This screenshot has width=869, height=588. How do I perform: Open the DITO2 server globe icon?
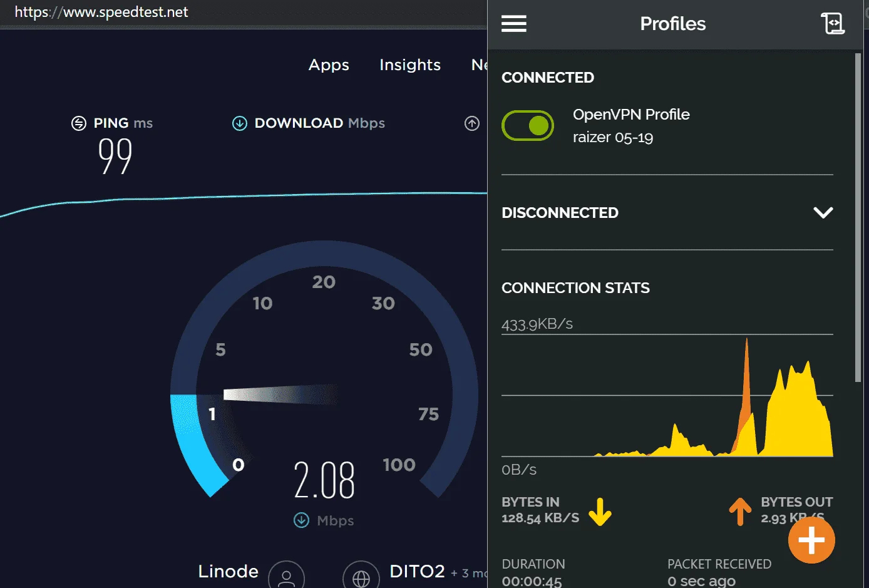pos(361,576)
